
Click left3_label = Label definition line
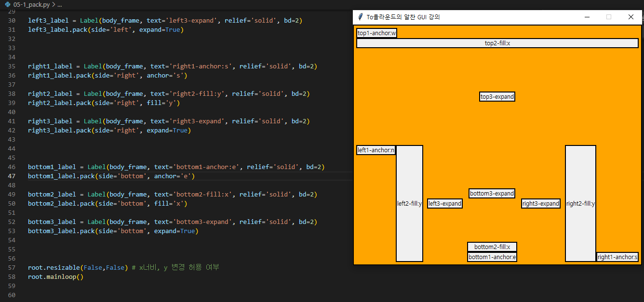coord(165,21)
